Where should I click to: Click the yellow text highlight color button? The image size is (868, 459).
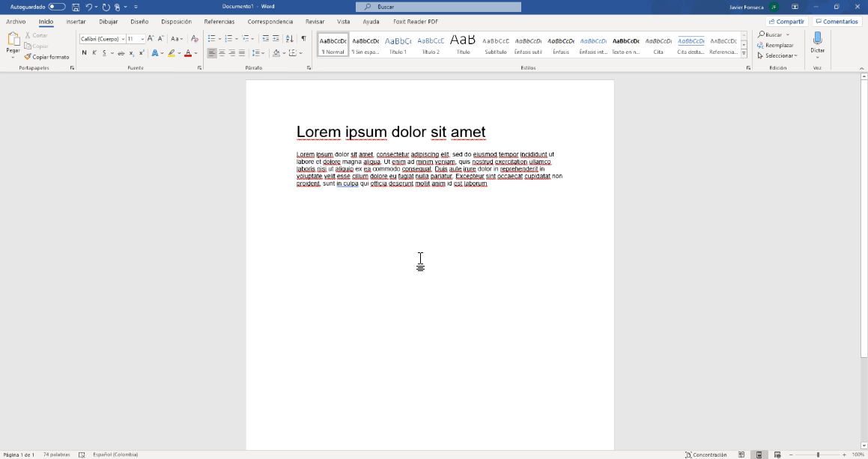pyautogui.click(x=172, y=53)
